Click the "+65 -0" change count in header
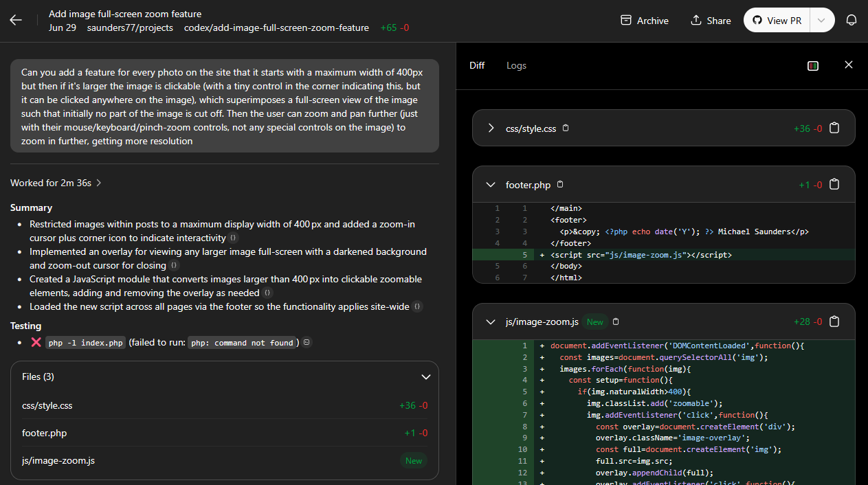The image size is (868, 485). click(394, 28)
